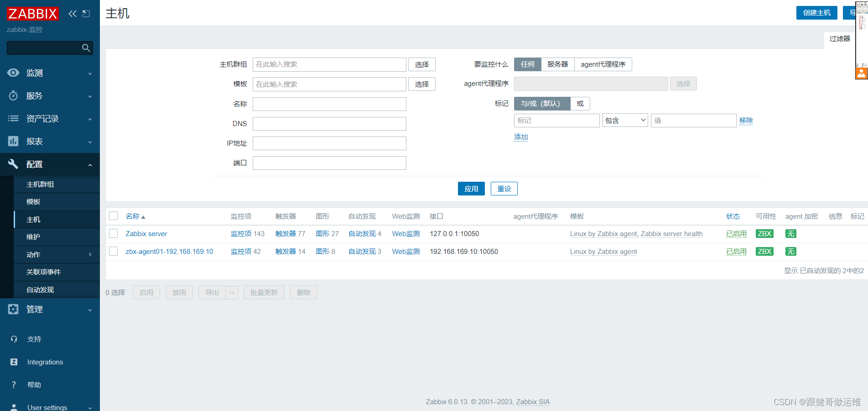Click the Integrations Z icon

[x=14, y=362]
